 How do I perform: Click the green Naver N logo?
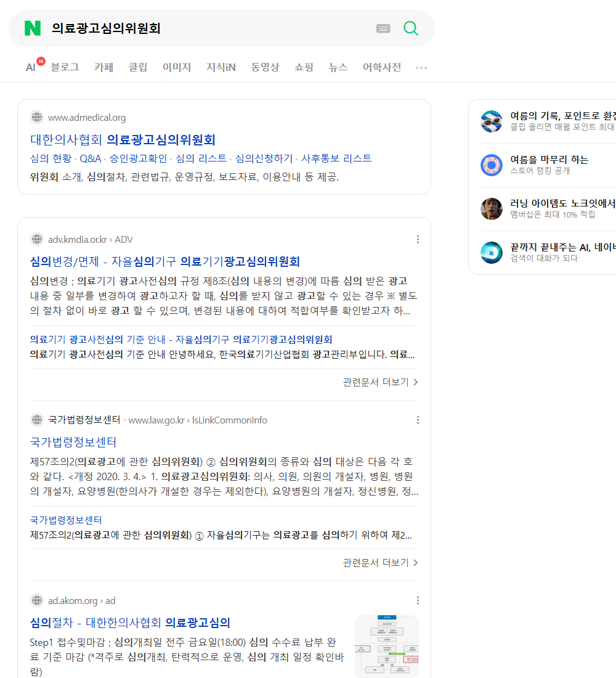[33, 28]
